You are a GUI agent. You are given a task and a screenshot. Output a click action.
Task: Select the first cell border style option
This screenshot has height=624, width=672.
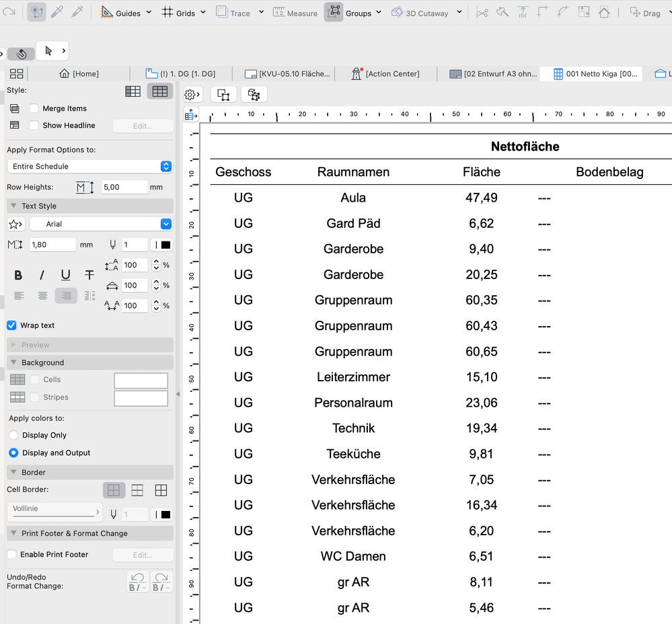click(114, 490)
